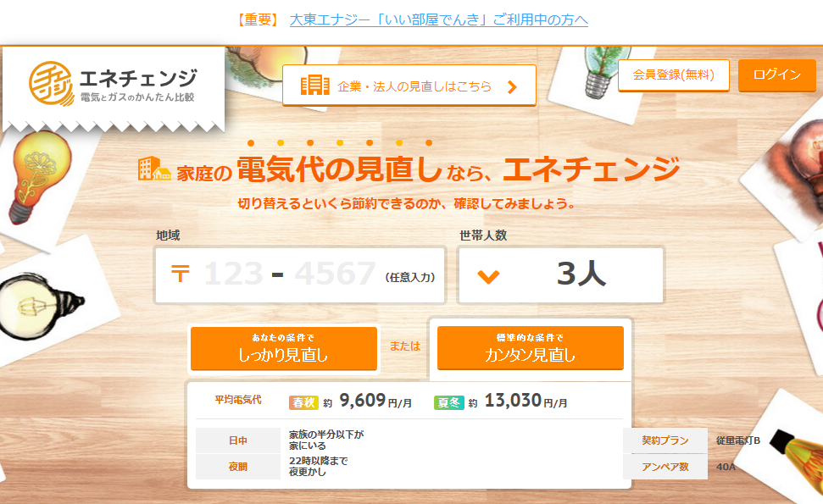
Task: Click the 9,609 average bill value
Action: tap(363, 401)
